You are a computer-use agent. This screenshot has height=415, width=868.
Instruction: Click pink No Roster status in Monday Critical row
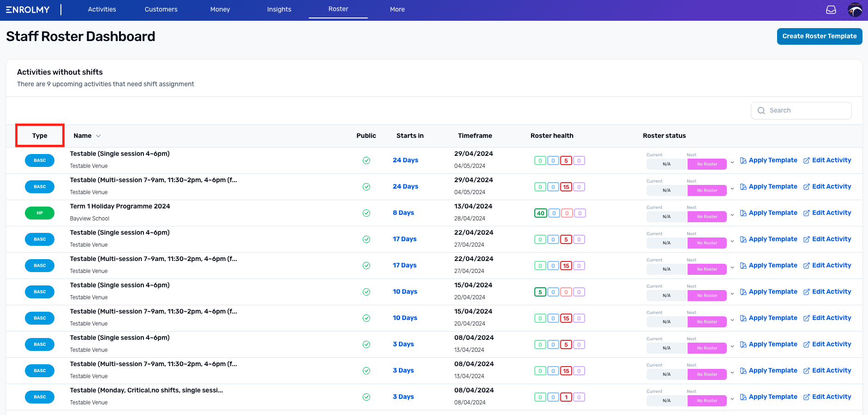point(707,401)
